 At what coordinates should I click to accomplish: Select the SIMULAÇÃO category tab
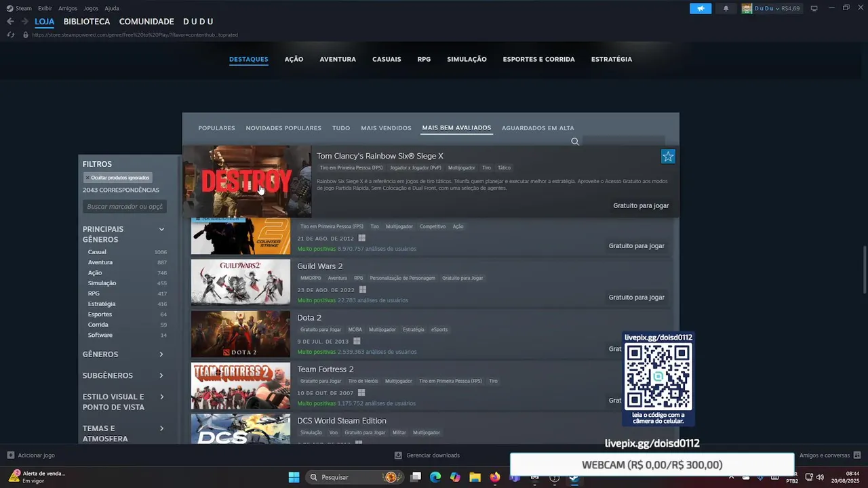point(467,59)
